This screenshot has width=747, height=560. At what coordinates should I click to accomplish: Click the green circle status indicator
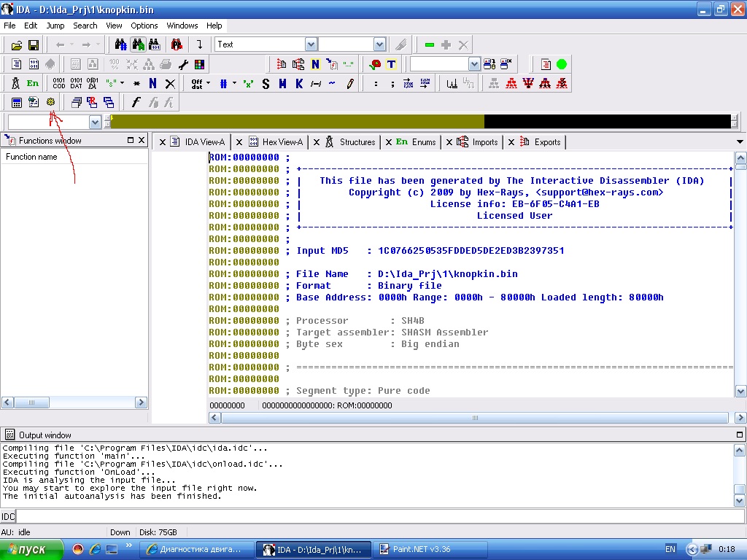coord(562,64)
